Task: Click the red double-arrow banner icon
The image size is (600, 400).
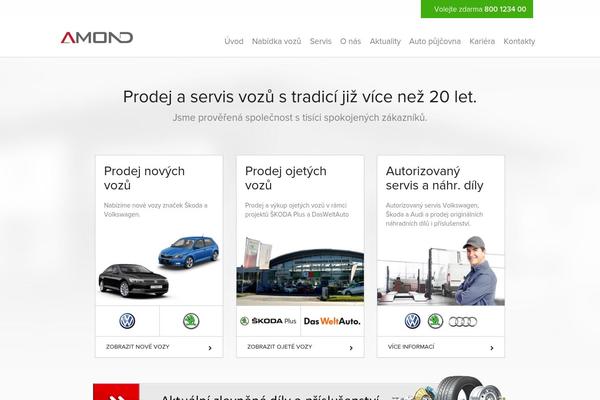Action: click(x=116, y=392)
